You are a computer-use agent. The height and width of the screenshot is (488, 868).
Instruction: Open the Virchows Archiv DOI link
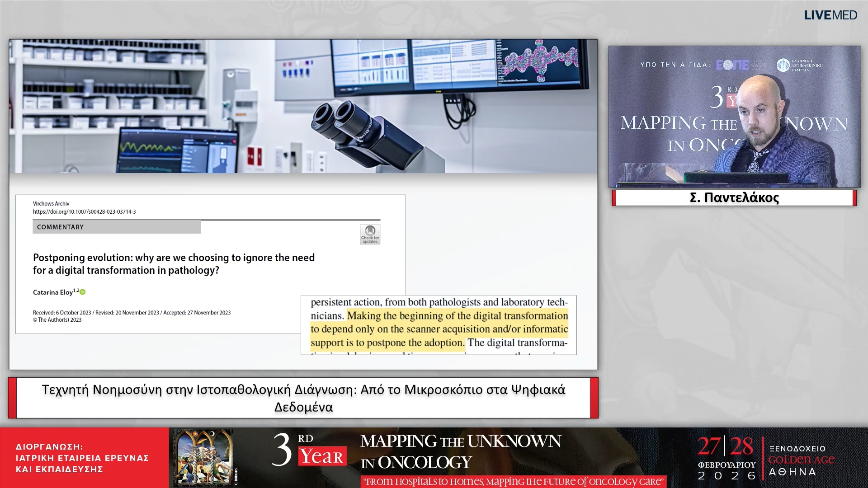[x=84, y=211]
